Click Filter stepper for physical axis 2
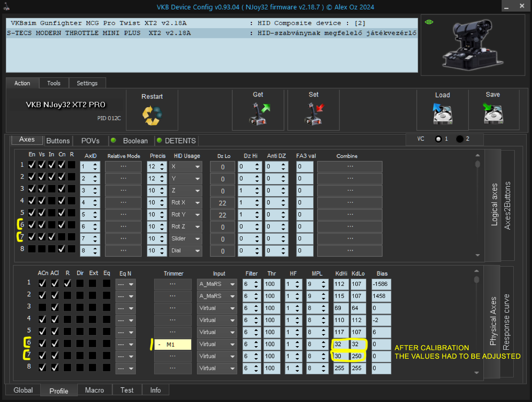 tap(256, 296)
